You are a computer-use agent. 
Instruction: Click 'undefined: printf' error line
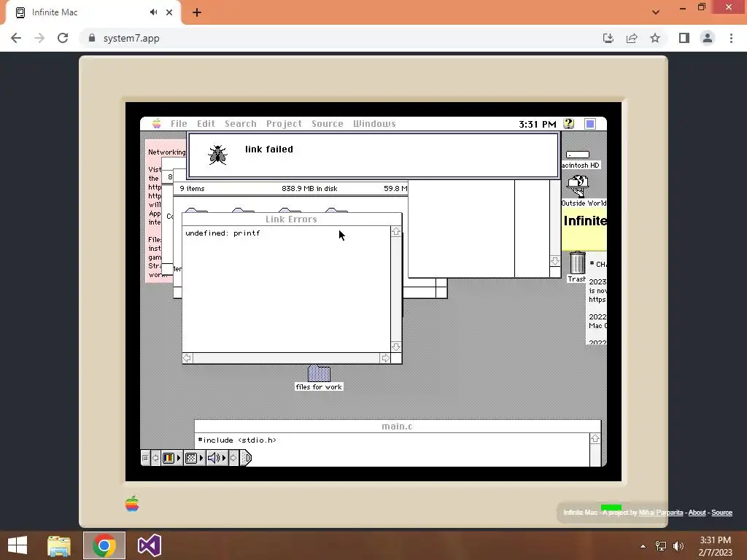pyautogui.click(x=222, y=233)
